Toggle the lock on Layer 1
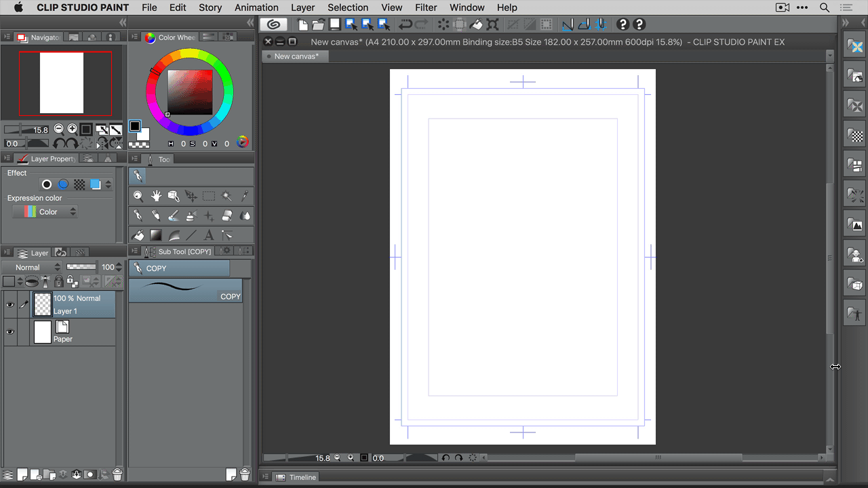868x488 pixels. coord(60,281)
